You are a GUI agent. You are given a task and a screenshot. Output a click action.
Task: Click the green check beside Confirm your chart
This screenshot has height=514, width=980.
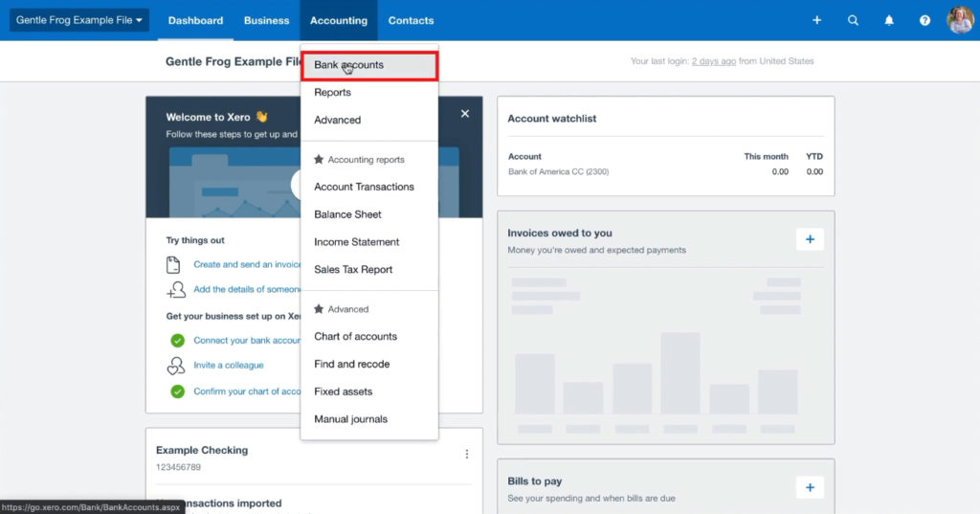[177, 391]
